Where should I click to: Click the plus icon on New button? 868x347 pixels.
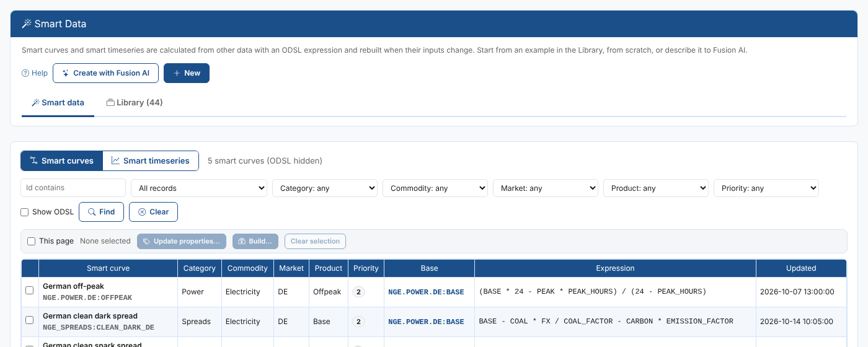(177, 73)
